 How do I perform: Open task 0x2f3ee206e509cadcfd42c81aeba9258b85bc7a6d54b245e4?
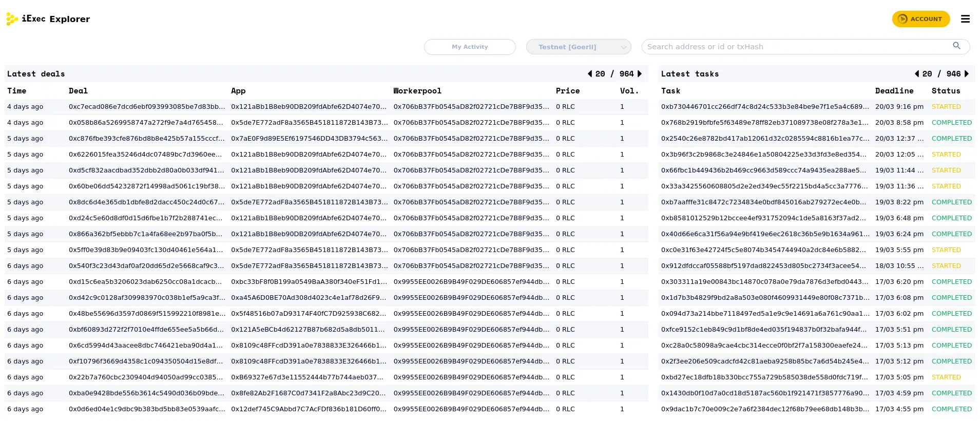[x=765, y=361]
